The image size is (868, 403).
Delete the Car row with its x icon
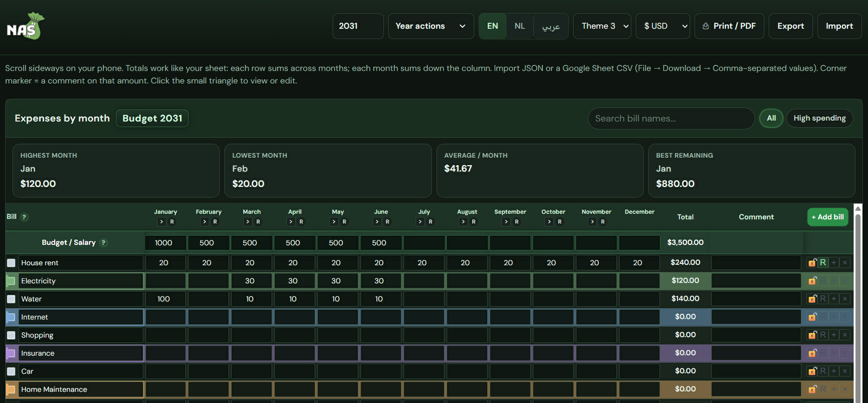click(845, 371)
